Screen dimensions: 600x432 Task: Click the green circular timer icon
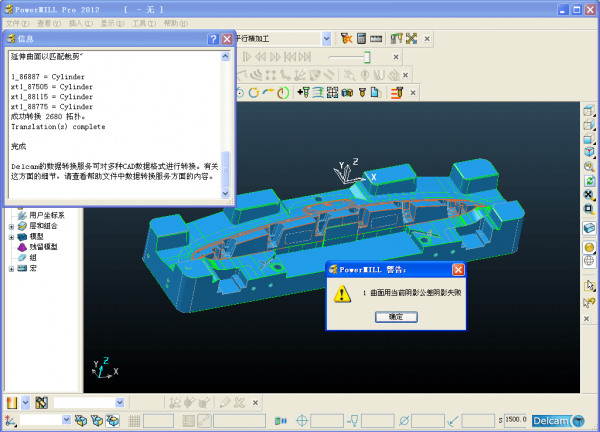click(283, 93)
